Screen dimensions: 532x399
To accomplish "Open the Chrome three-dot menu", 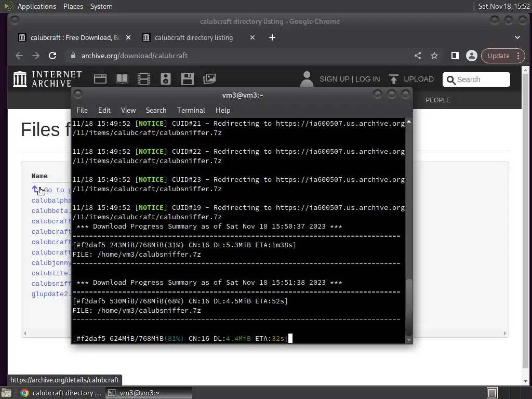I will [x=518, y=56].
